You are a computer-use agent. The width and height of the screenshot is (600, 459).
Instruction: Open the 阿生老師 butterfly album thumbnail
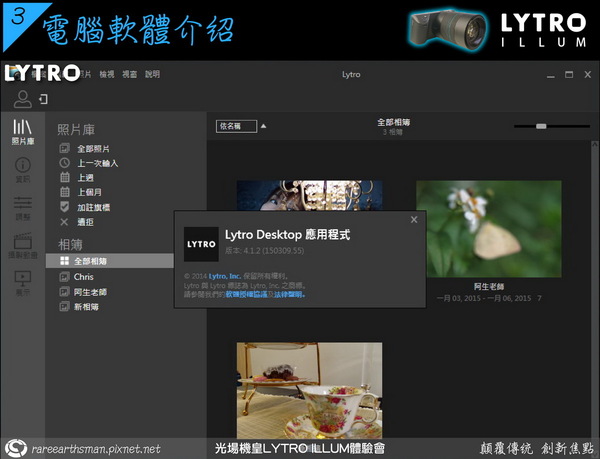(x=488, y=228)
